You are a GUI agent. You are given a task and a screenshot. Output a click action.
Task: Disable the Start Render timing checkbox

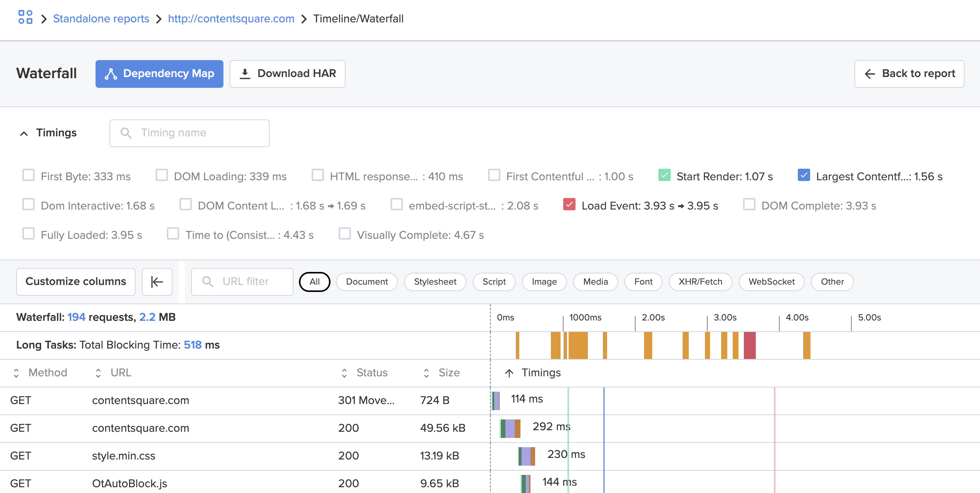point(665,175)
